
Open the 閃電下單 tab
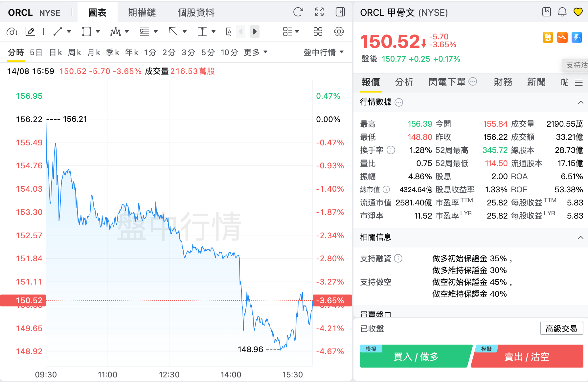point(447,82)
